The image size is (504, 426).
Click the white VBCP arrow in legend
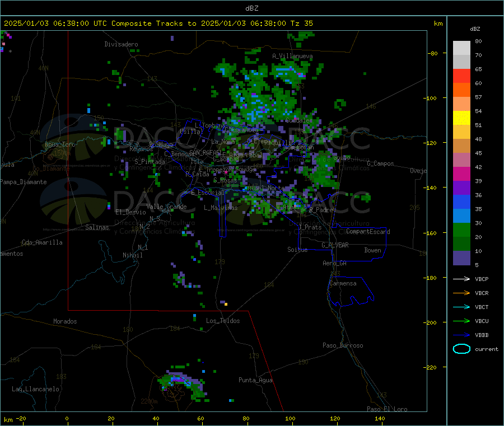461,279
